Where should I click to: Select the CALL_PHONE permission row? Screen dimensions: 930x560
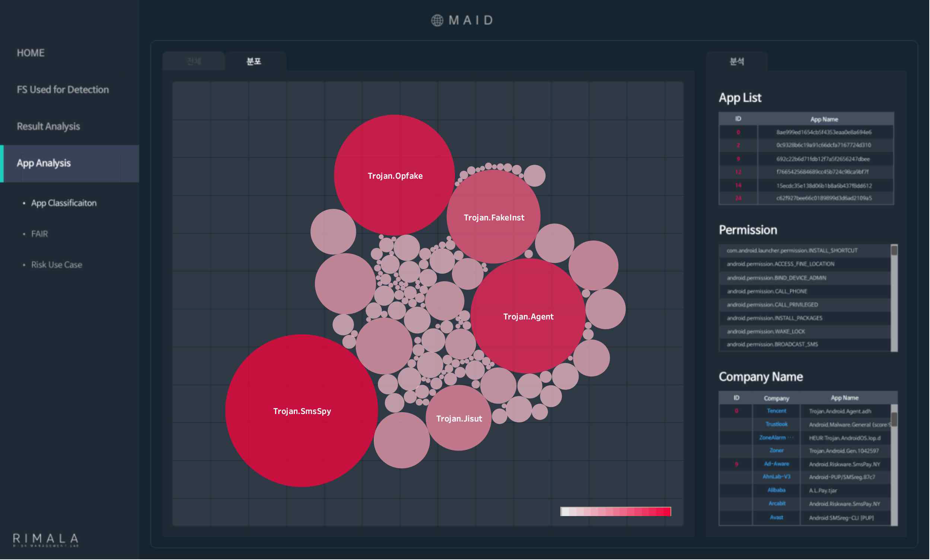[805, 291]
